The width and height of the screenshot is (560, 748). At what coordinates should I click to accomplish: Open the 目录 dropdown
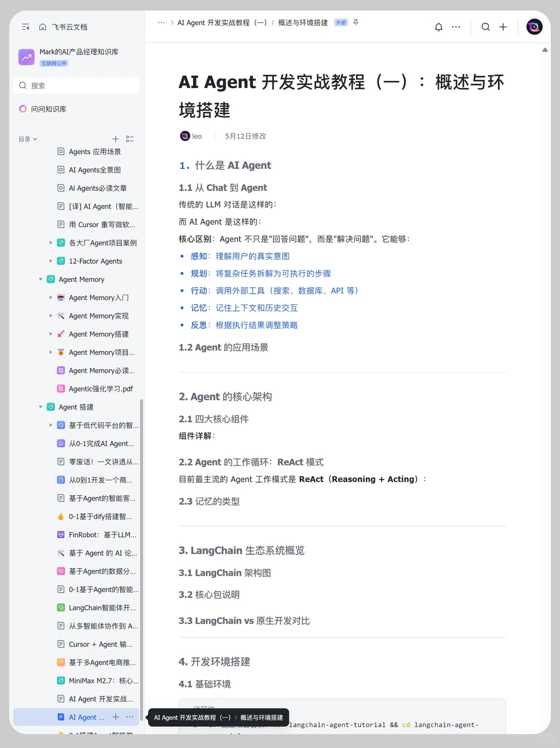[x=28, y=139]
